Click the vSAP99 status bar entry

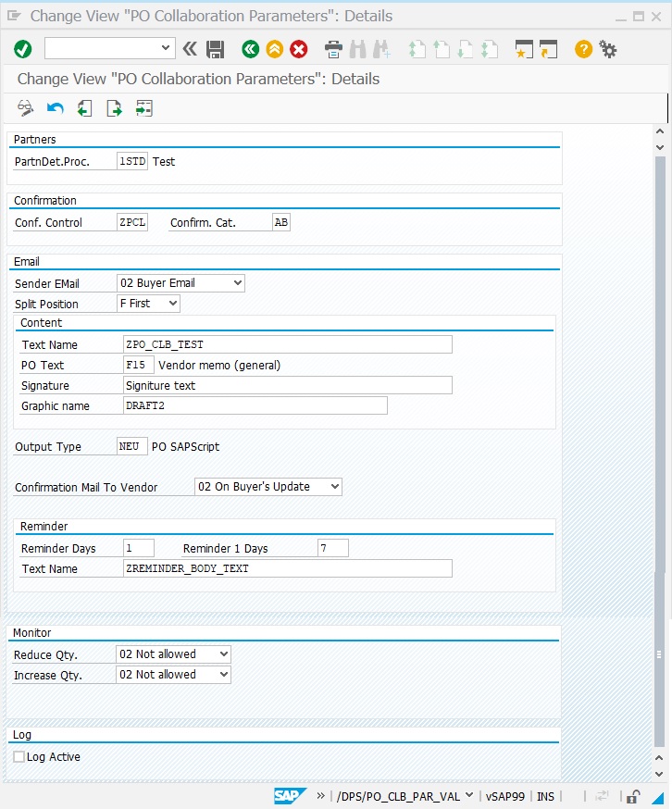pos(504,796)
